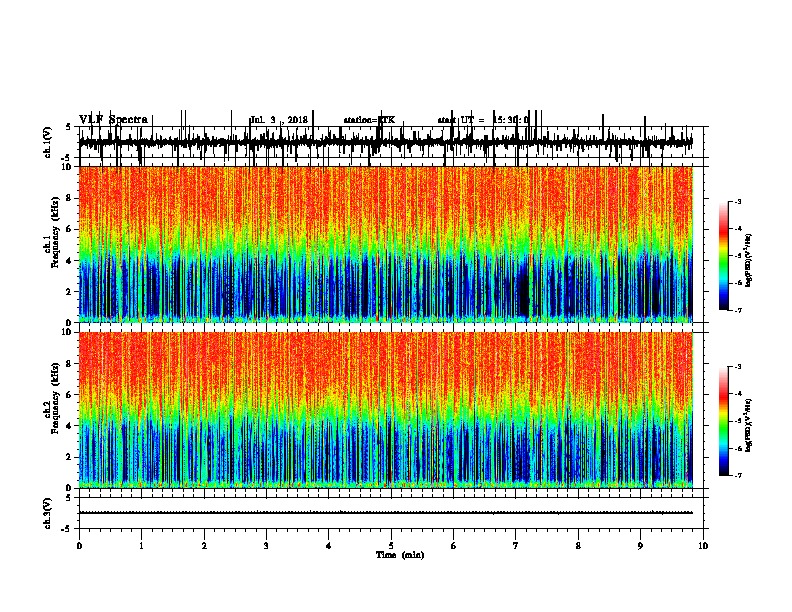
Task: Click the "-4" tick on ch.2 colorbar
Action: [x=737, y=394]
